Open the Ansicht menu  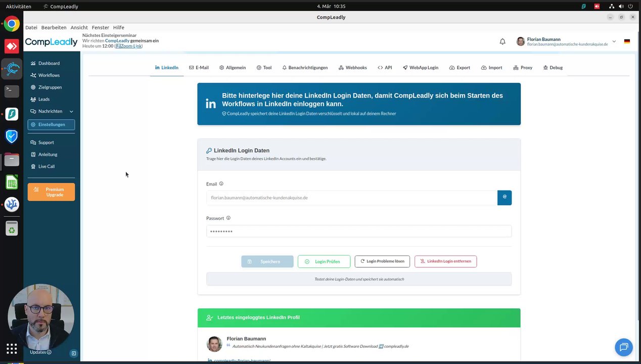click(x=79, y=27)
